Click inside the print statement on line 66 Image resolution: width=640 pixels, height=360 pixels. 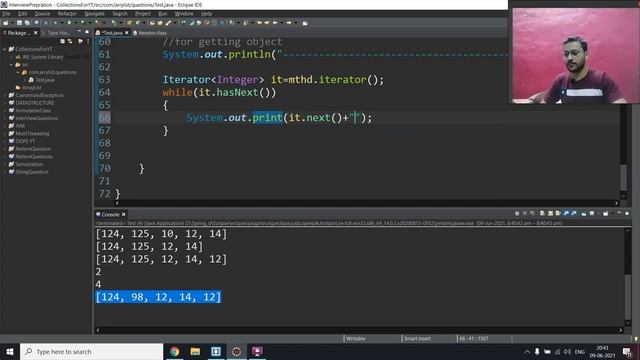[x=279, y=118]
